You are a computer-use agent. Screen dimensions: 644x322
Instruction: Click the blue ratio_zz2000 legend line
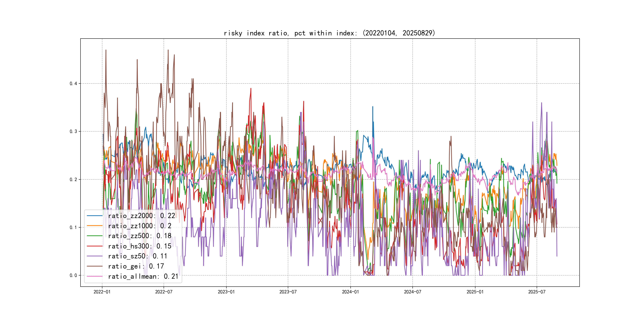(x=94, y=215)
